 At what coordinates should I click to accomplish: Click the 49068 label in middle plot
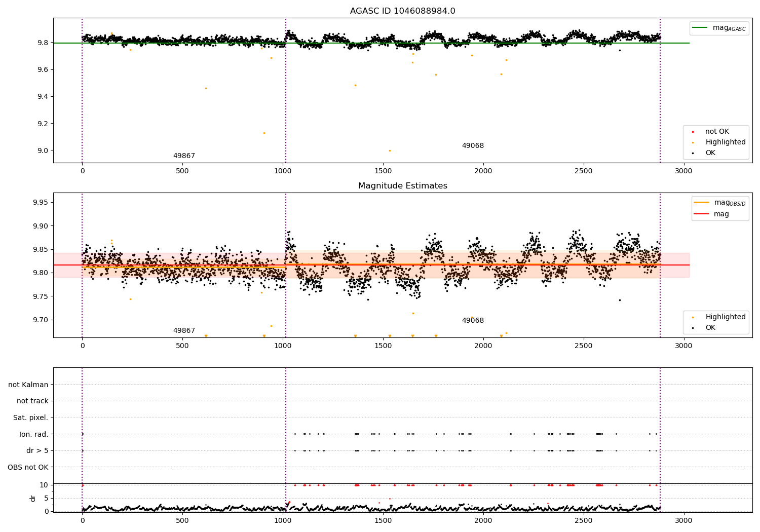[473, 321]
